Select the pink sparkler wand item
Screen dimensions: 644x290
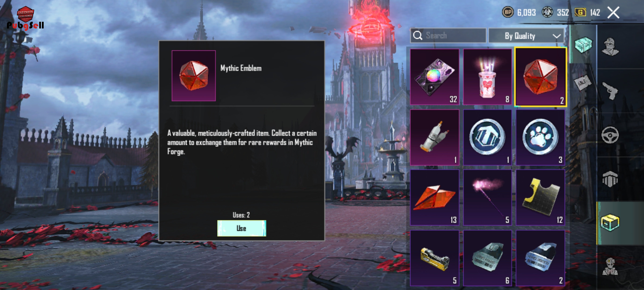[x=488, y=197]
